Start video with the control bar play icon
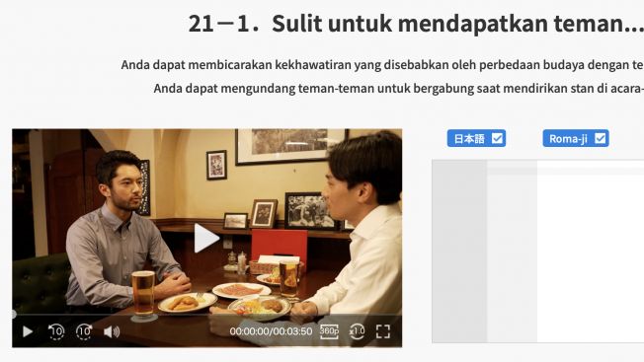644x362 pixels. click(28, 331)
